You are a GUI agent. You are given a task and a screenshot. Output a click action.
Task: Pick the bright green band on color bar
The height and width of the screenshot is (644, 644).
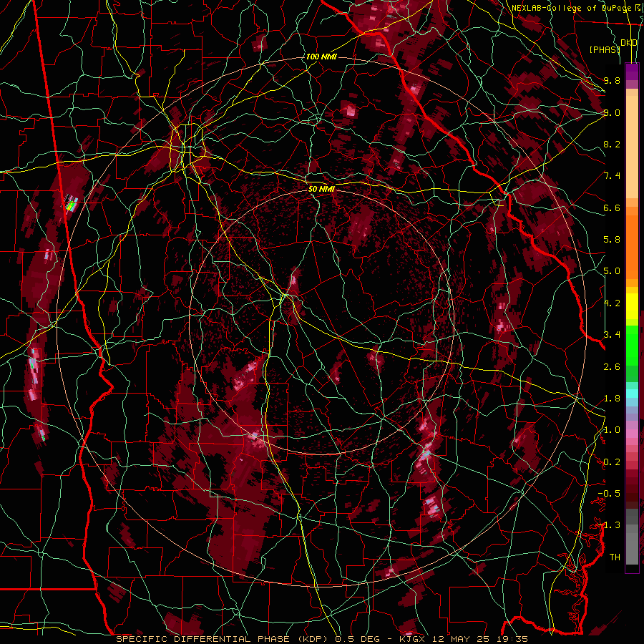click(x=632, y=346)
